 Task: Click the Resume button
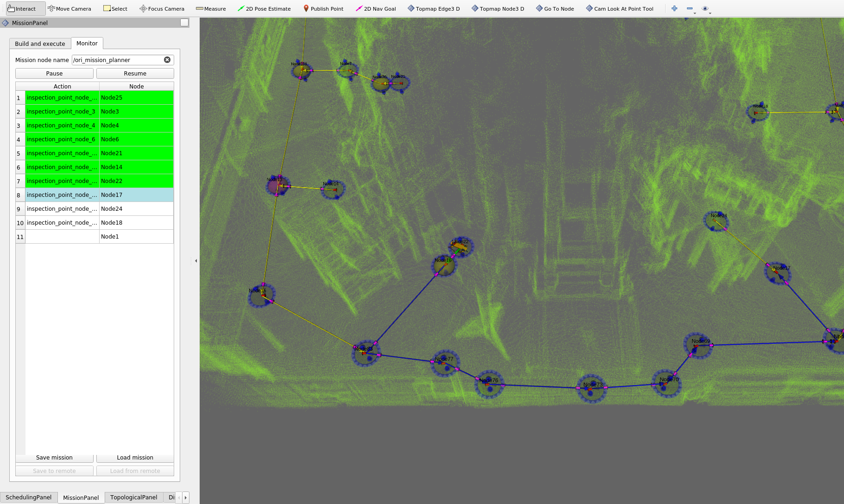tap(135, 74)
